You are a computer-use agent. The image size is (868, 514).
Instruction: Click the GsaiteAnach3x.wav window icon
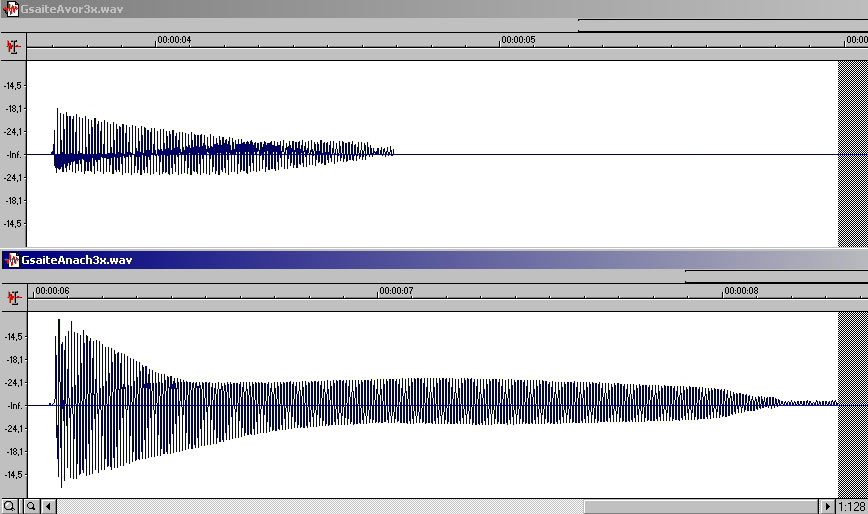11,259
